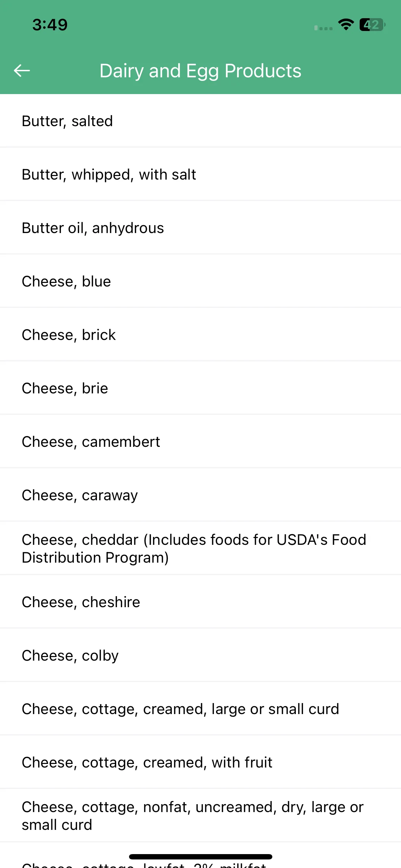Open Butter, salted item
The height and width of the screenshot is (868, 401).
click(x=200, y=121)
